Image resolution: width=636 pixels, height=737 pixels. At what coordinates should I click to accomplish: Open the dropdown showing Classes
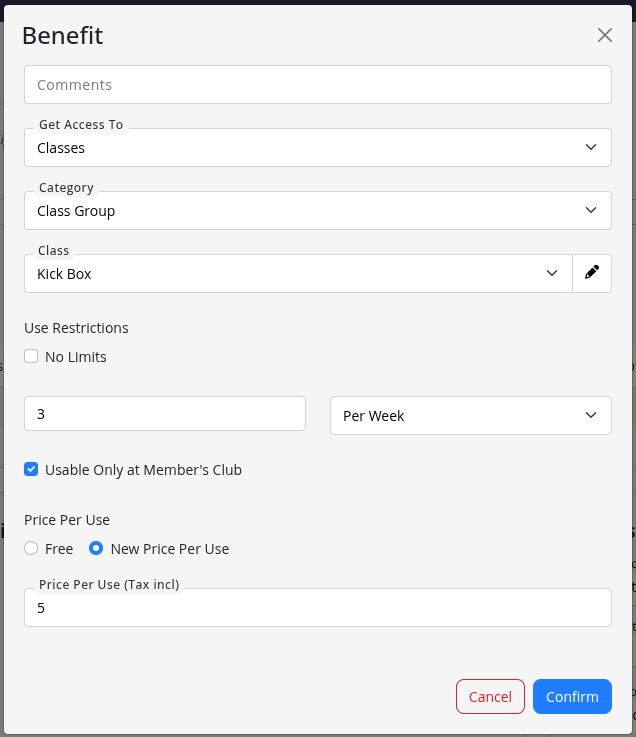[x=300, y=148]
